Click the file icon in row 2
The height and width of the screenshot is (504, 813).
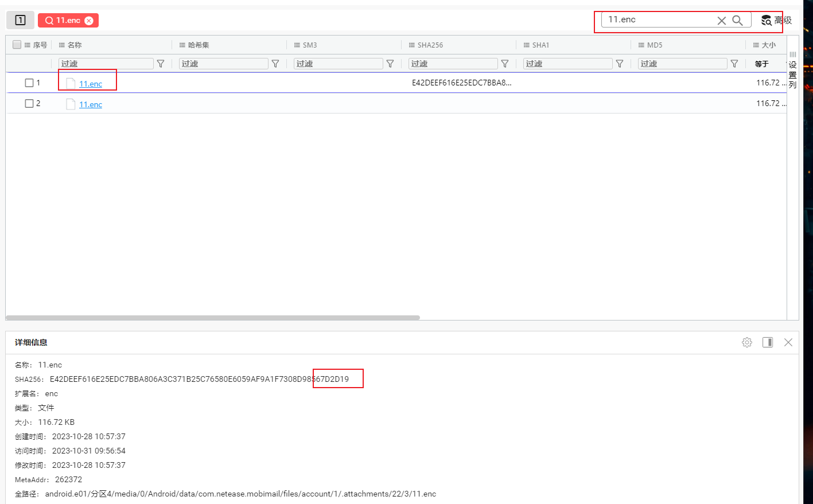click(71, 104)
